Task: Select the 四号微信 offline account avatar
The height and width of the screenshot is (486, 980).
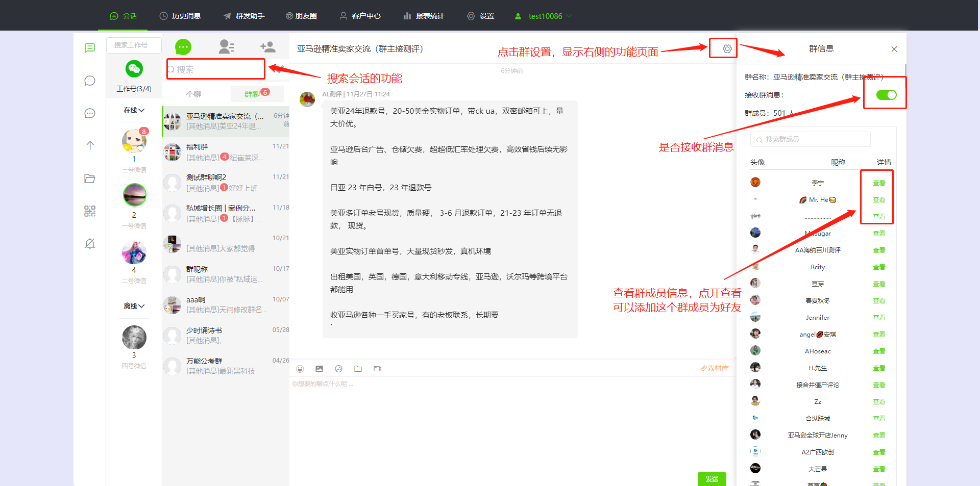Action: click(134, 338)
